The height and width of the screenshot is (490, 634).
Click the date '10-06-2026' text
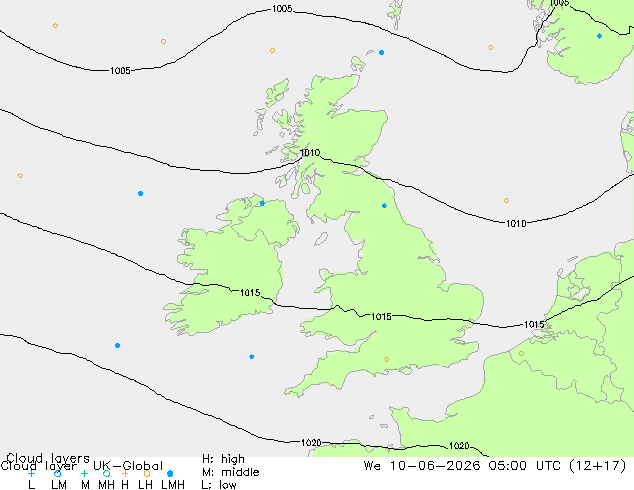point(435,466)
